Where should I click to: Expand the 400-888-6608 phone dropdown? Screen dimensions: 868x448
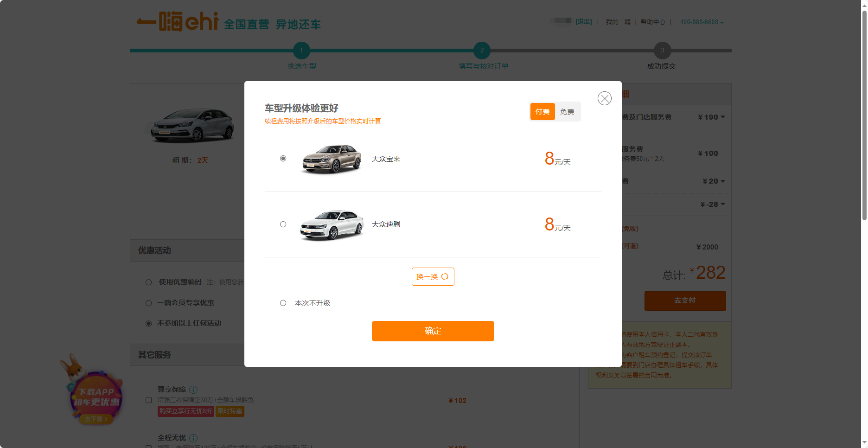pyautogui.click(x=702, y=22)
